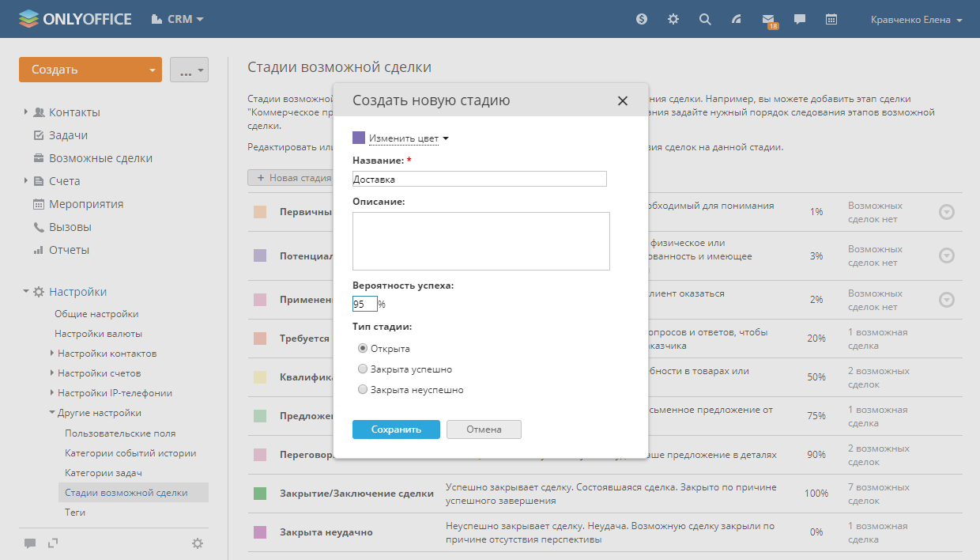Select the 'Открыта' stage type
This screenshot has height=560, width=980.
tap(363, 348)
